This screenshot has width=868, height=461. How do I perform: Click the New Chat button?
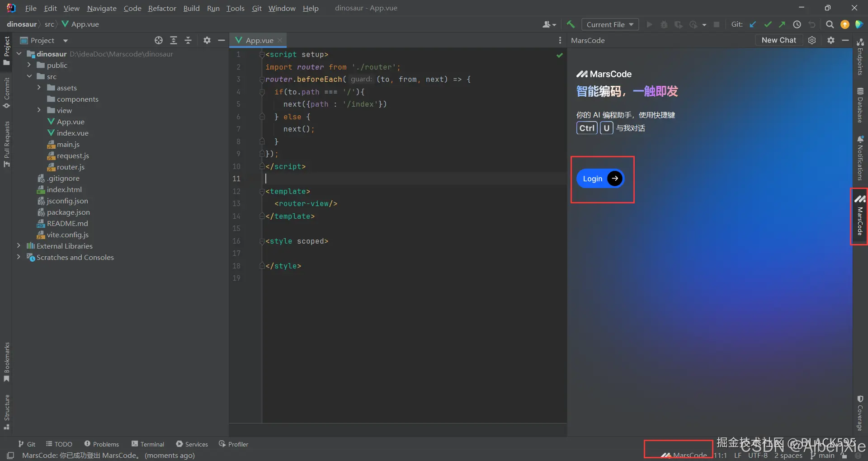pyautogui.click(x=778, y=40)
